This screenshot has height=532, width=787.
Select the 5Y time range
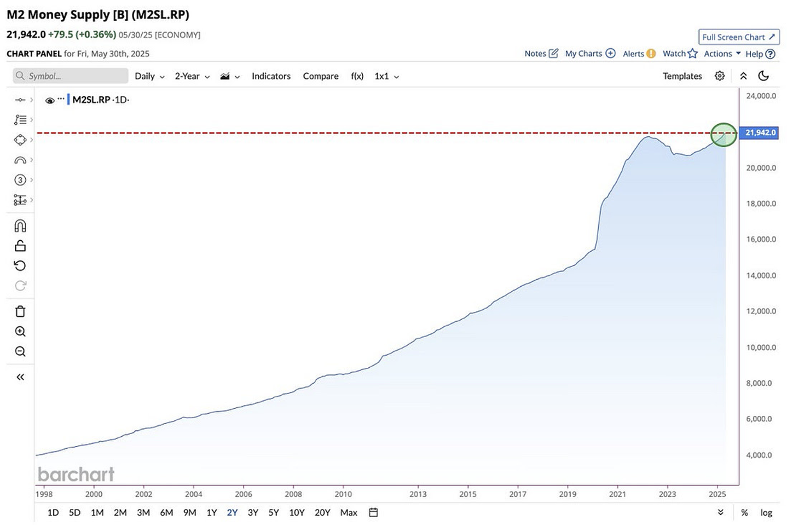[274, 513]
